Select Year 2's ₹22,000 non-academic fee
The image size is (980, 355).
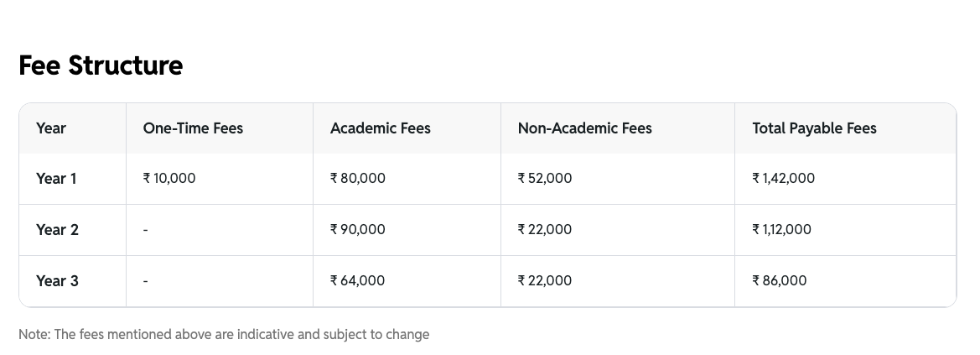click(545, 229)
